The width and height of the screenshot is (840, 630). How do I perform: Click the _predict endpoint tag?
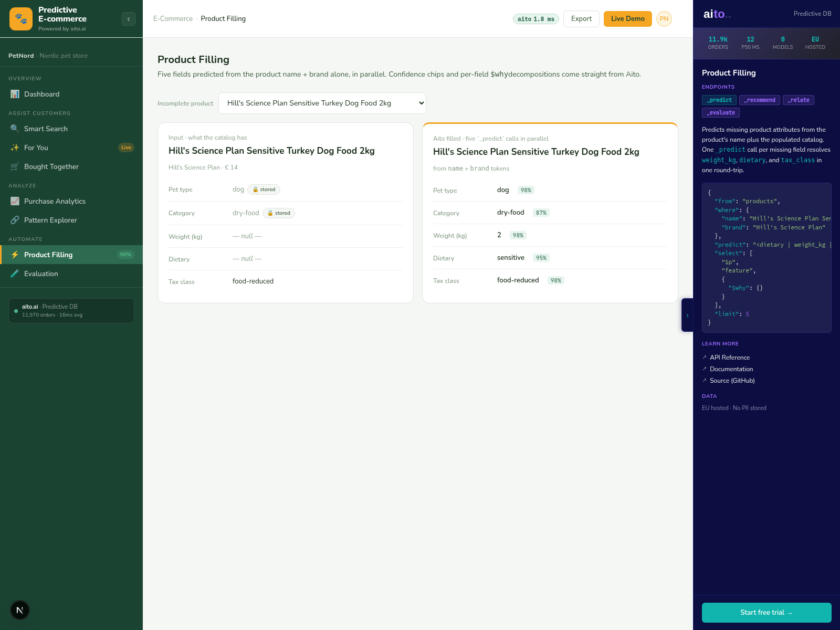719,100
